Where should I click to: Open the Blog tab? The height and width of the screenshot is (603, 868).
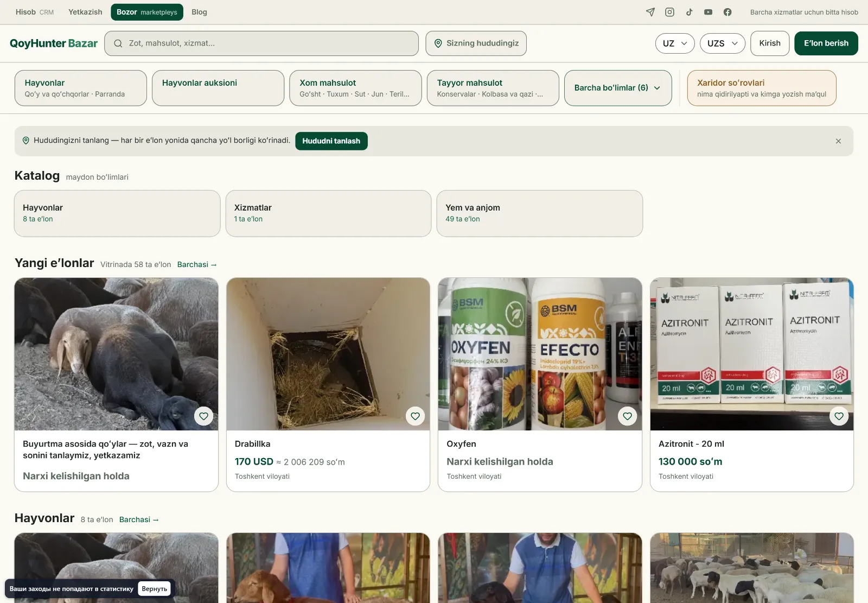[x=199, y=12]
